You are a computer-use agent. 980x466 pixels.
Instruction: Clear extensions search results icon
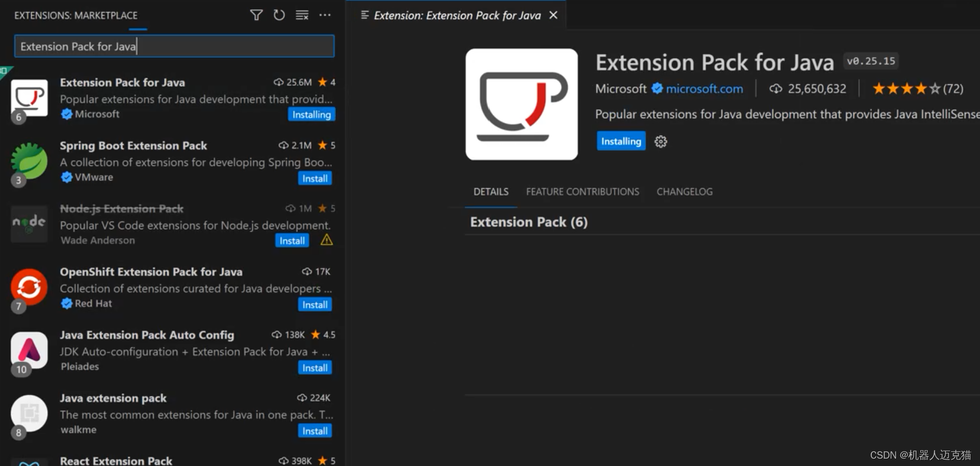click(x=302, y=15)
